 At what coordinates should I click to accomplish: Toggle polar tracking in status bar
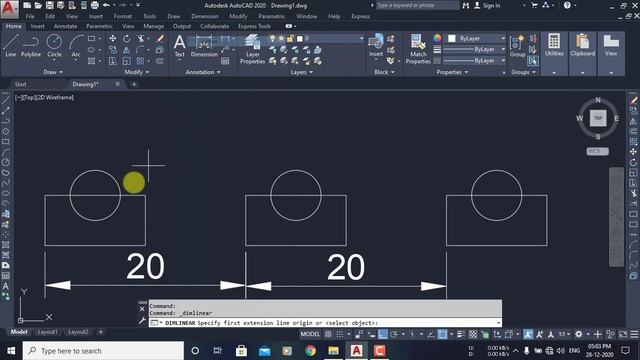click(x=394, y=334)
